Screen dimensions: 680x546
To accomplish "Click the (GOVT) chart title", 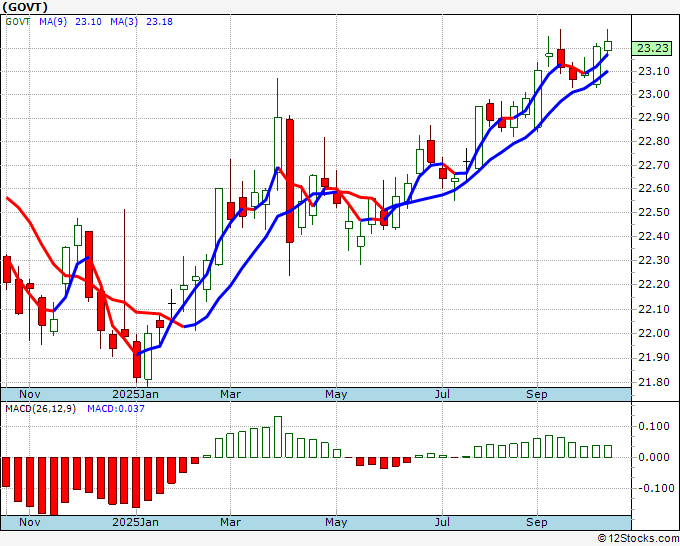I will coord(25,7).
